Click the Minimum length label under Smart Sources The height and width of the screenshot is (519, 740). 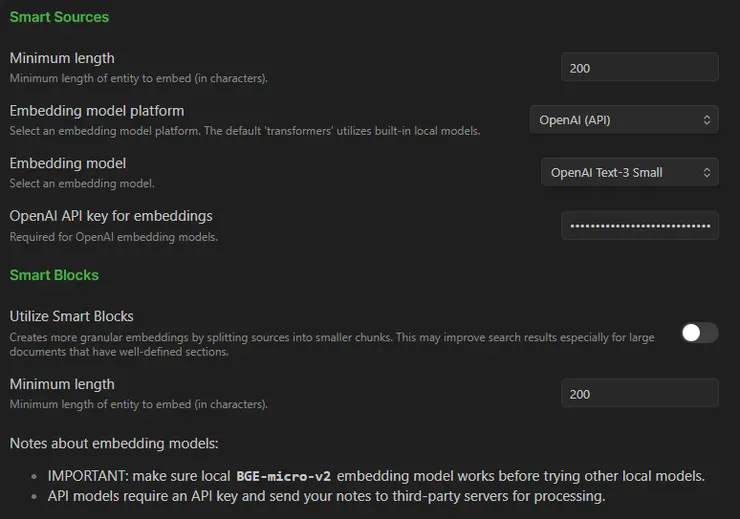[62, 59]
